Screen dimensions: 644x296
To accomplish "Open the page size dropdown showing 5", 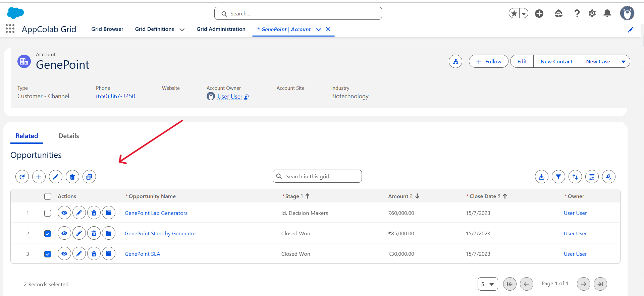I will [488, 284].
